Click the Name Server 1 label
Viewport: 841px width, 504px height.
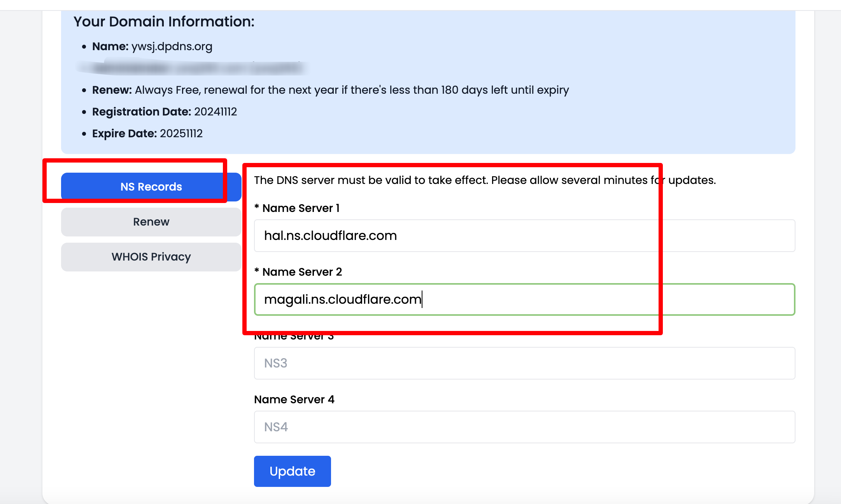[301, 208]
